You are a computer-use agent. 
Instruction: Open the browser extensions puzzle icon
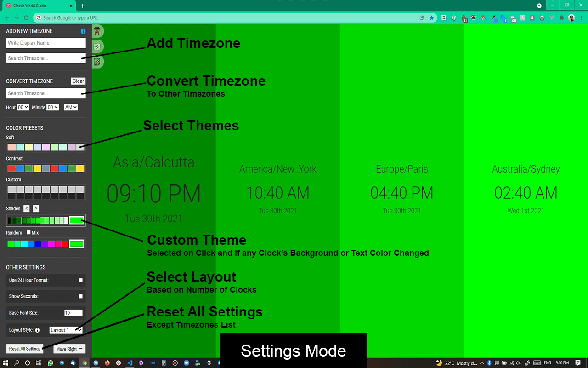coord(561,17)
